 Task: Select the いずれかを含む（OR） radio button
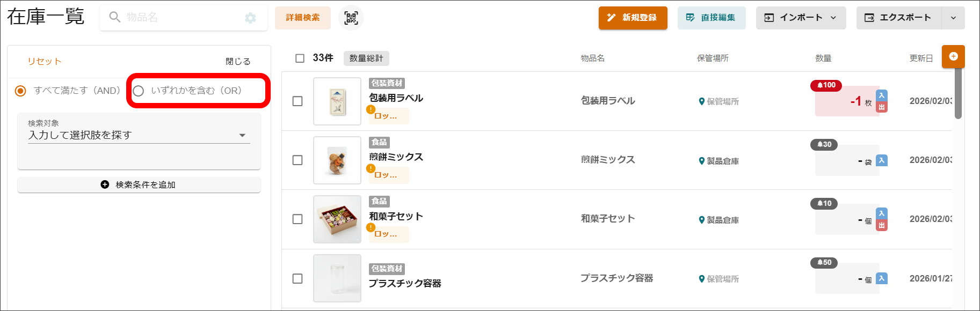coord(139,91)
